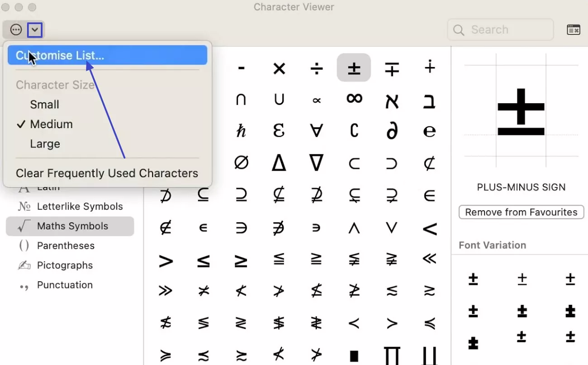Click the magnifying glass in the search field
This screenshot has width=588, height=365.
click(458, 29)
